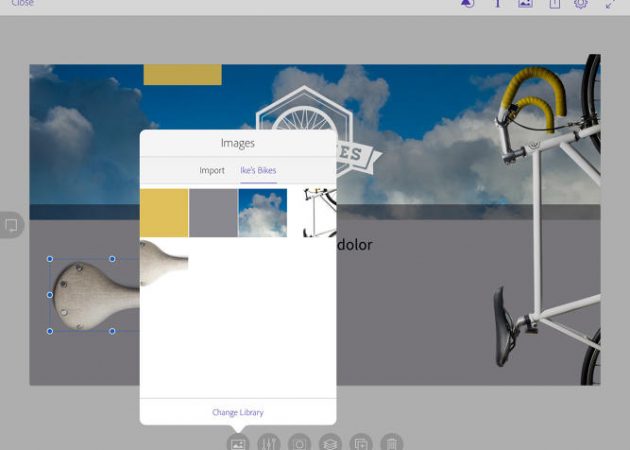Select the yellow swatch in Images panel
This screenshot has height=450, width=630.
tap(164, 213)
